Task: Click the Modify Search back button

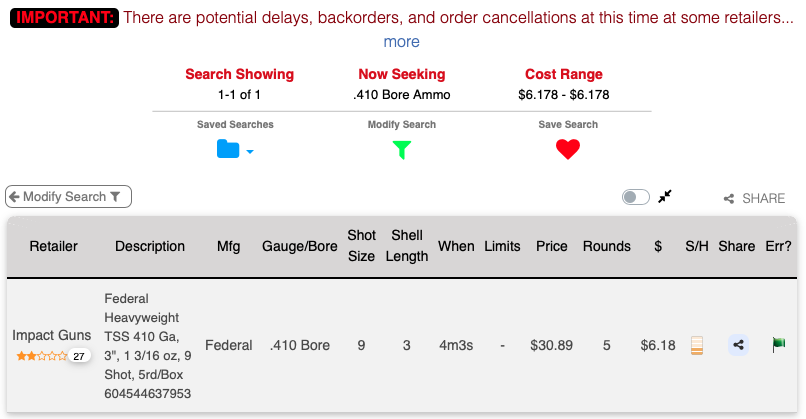Action: [x=69, y=197]
